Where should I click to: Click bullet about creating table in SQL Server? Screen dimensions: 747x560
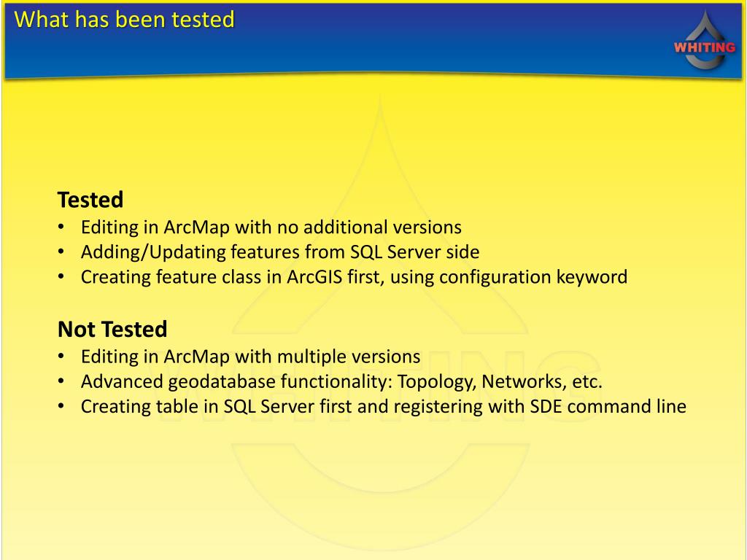click(384, 407)
